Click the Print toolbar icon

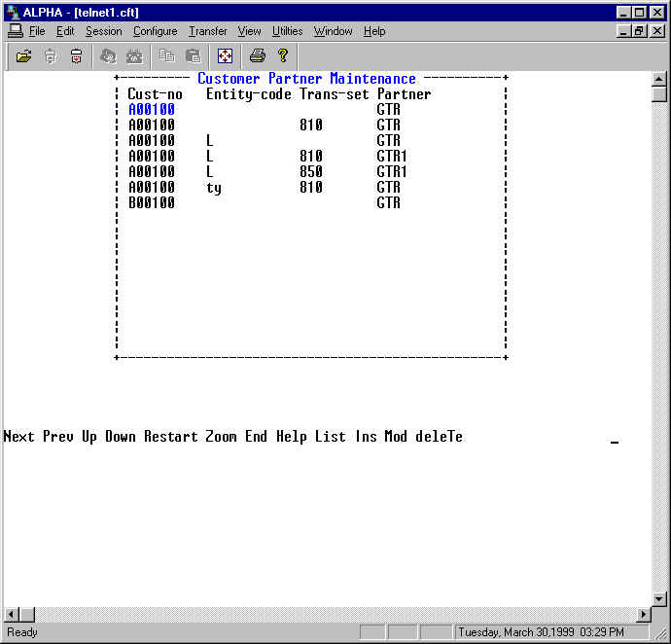[x=257, y=56]
